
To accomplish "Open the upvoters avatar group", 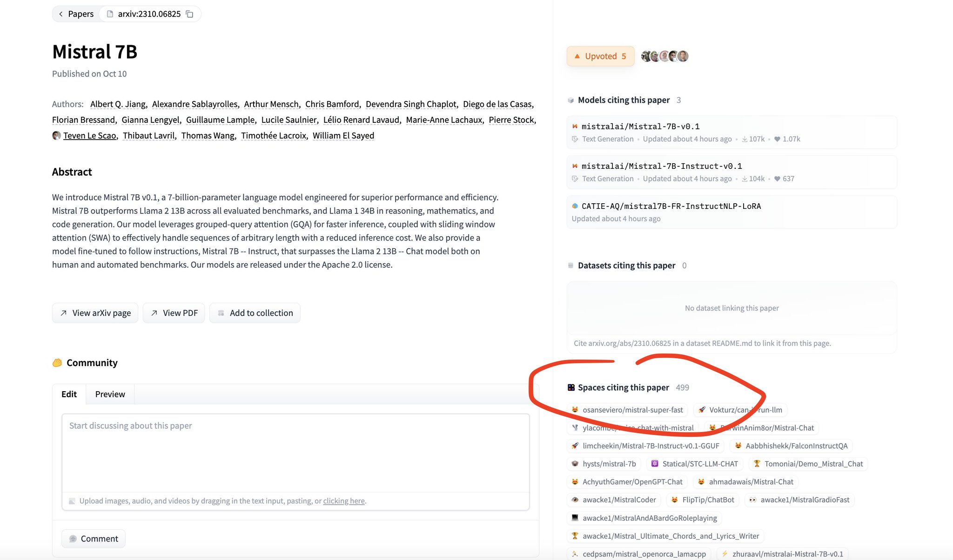I will (x=664, y=56).
